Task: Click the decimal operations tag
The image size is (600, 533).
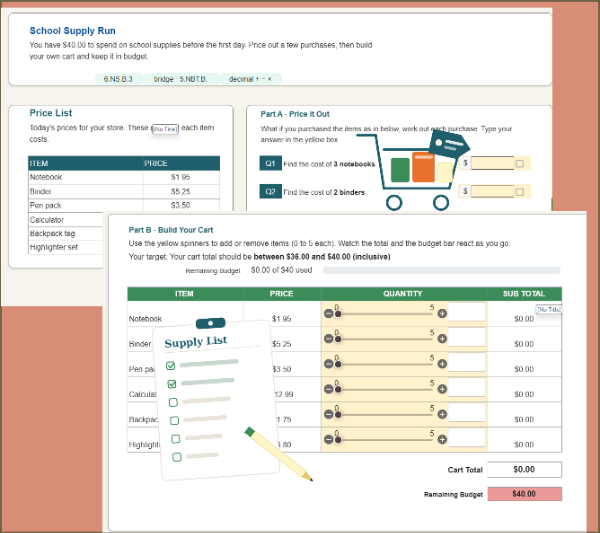Action: 250,79
